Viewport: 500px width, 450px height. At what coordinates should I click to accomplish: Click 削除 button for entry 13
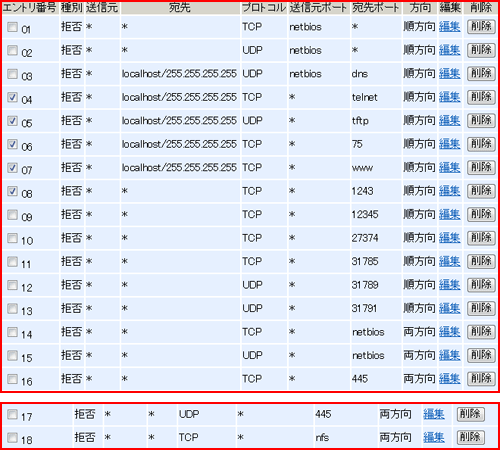point(481,308)
